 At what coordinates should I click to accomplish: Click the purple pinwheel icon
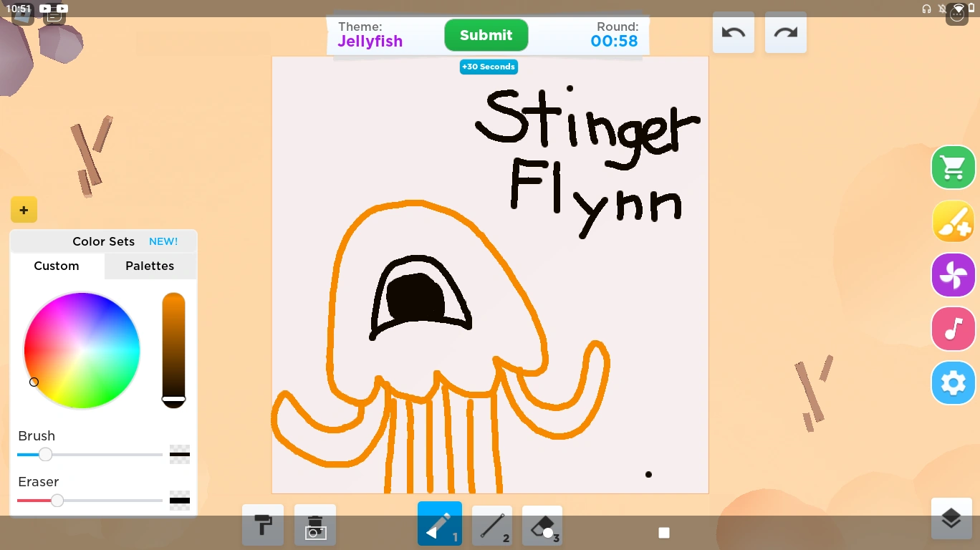(x=953, y=275)
